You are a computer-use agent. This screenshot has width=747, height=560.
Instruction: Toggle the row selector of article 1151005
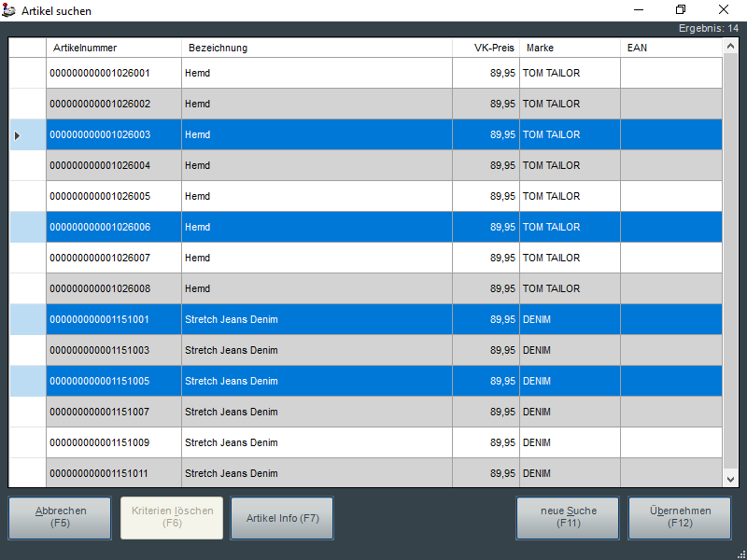pos(27,382)
